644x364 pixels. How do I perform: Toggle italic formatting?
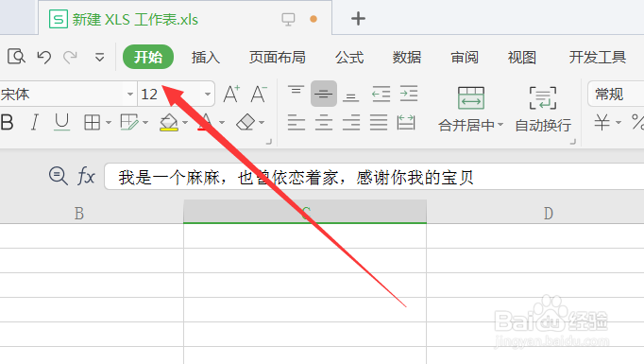[x=35, y=123]
